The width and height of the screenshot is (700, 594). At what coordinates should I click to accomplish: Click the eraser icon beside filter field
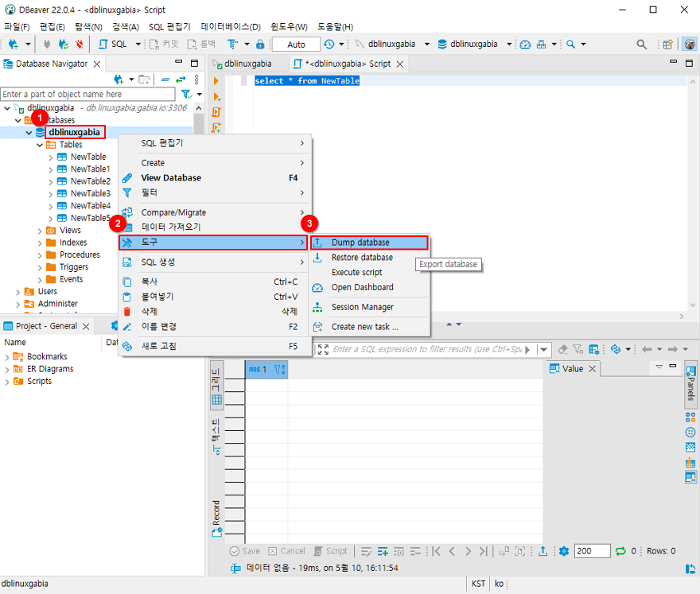pyautogui.click(x=562, y=349)
